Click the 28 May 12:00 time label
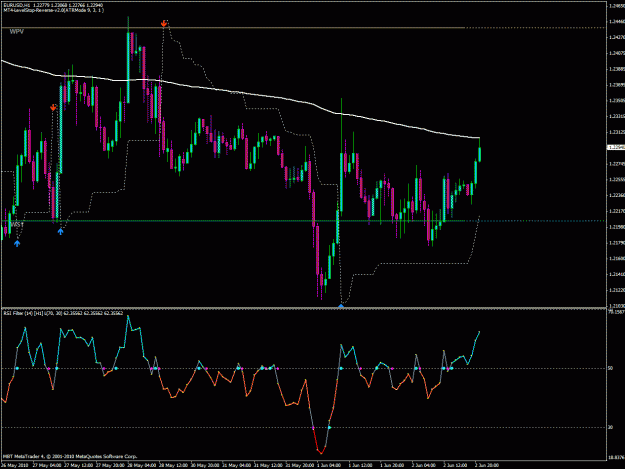Viewport: 625px width, 469px height. [173, 465]
